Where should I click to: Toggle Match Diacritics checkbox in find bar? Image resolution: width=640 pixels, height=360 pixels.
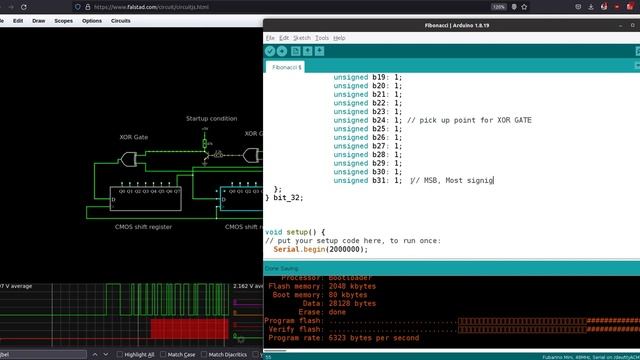tap(204, 354)
